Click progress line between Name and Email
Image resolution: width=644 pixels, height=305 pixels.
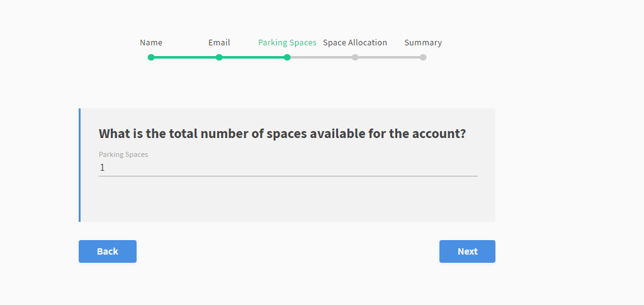click(185, 57)
